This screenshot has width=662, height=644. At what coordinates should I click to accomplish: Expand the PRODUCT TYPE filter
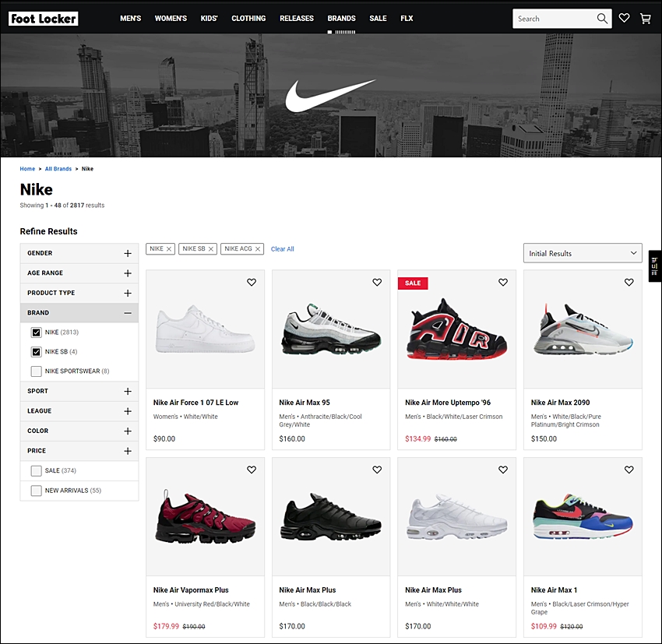pyautogui.click(x=79, y=293)
